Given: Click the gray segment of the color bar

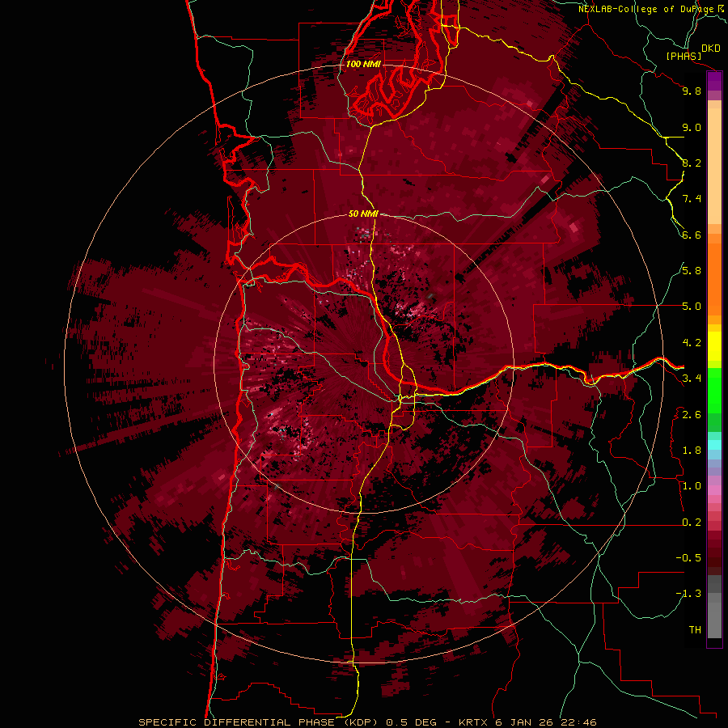Looking at the screenshot, I should coord(714,608).
